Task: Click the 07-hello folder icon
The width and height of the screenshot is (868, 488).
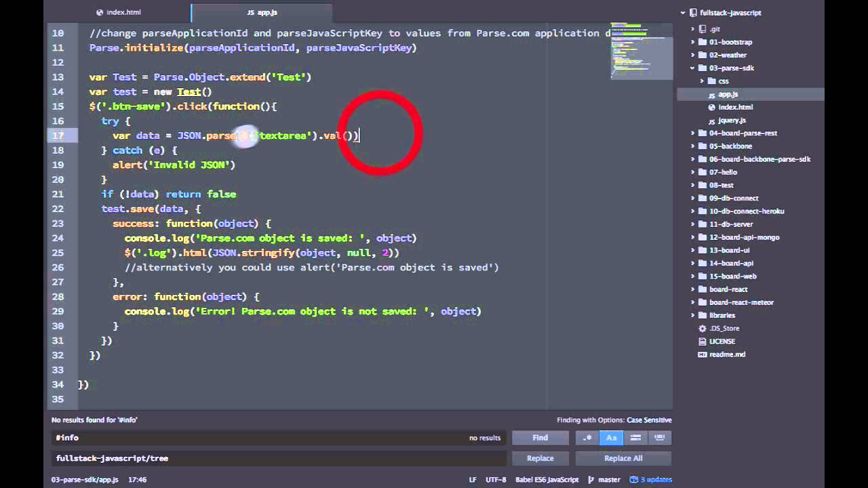Action: (703, 172)
